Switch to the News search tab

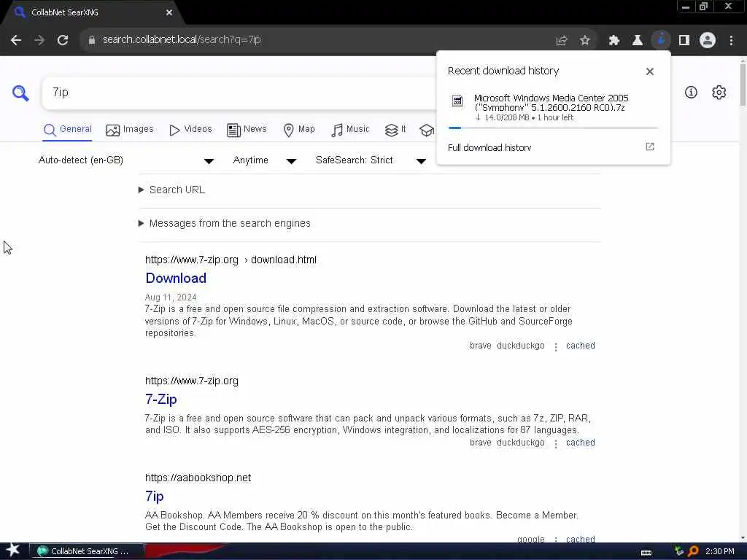247,130
